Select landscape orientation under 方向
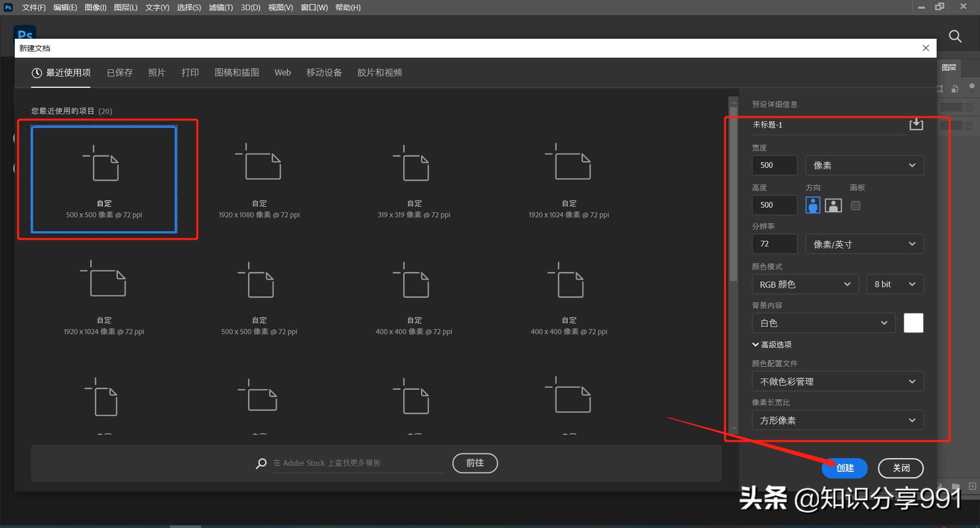Screen dimensions: 980x528 pos(833,205)
